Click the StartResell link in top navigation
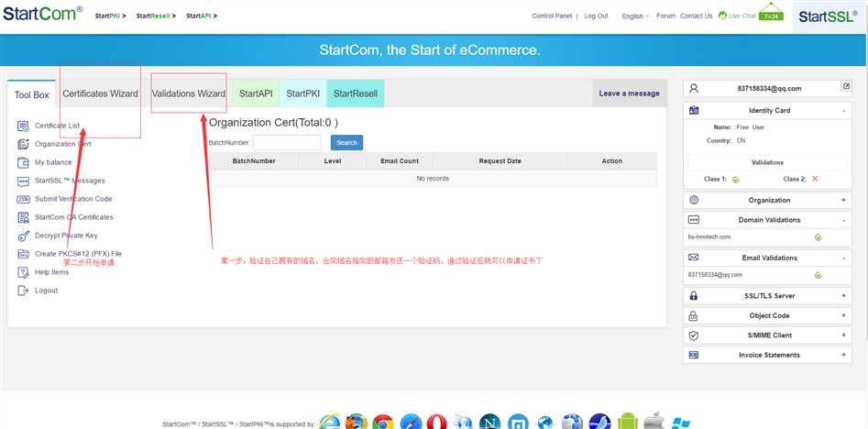 coord(156,16)
